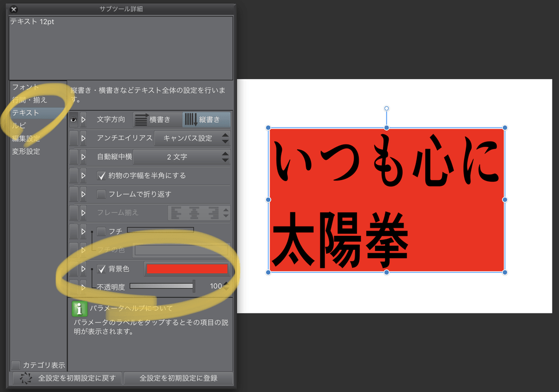559x392 pixels.
Task: Click the フチの色 color swatch
Action: point(181,250)
